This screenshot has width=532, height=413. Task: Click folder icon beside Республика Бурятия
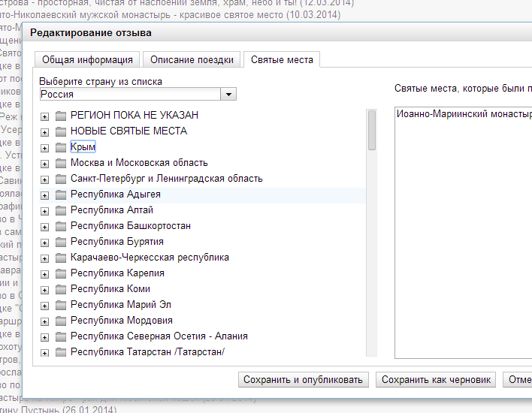pyautogui.click(x=61, y=242)
